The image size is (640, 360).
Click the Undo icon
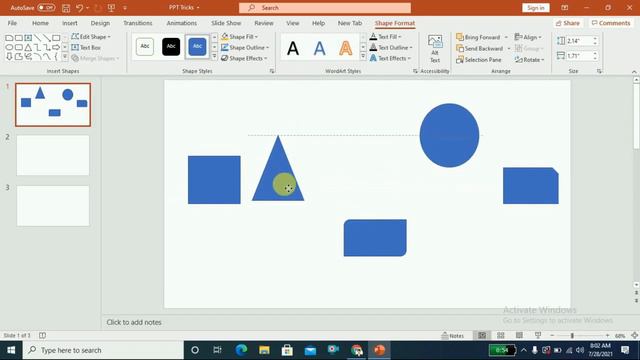pyautogui.click(x=79, y=8)
